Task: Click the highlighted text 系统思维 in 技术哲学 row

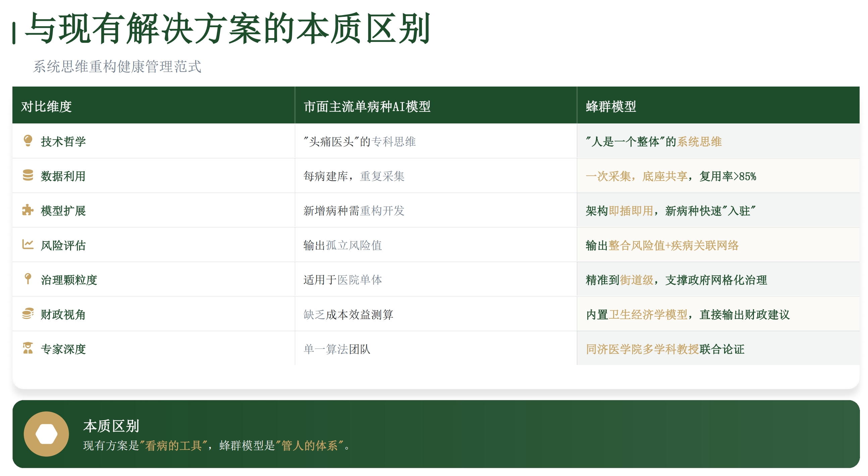Action: tap(699, 142)
